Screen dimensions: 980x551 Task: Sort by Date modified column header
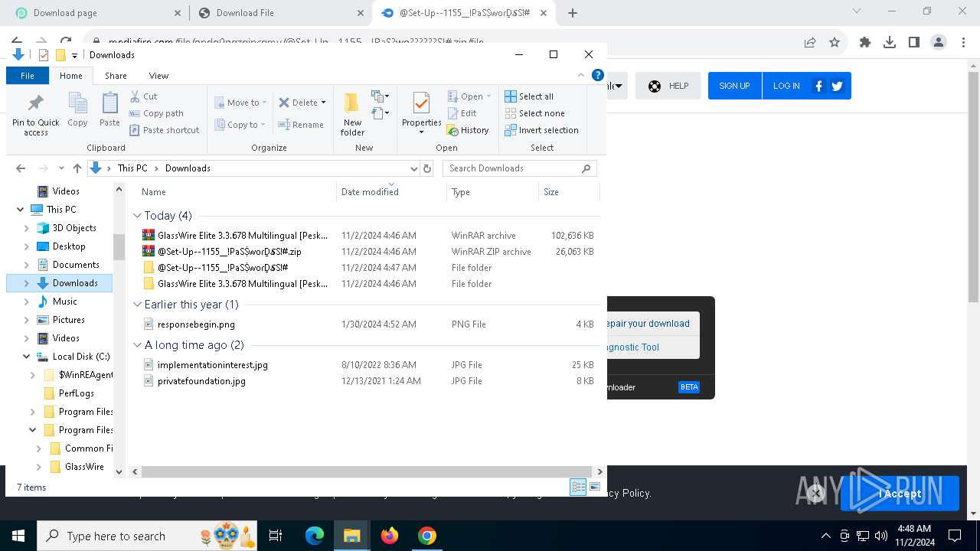(x=391, y=192)
